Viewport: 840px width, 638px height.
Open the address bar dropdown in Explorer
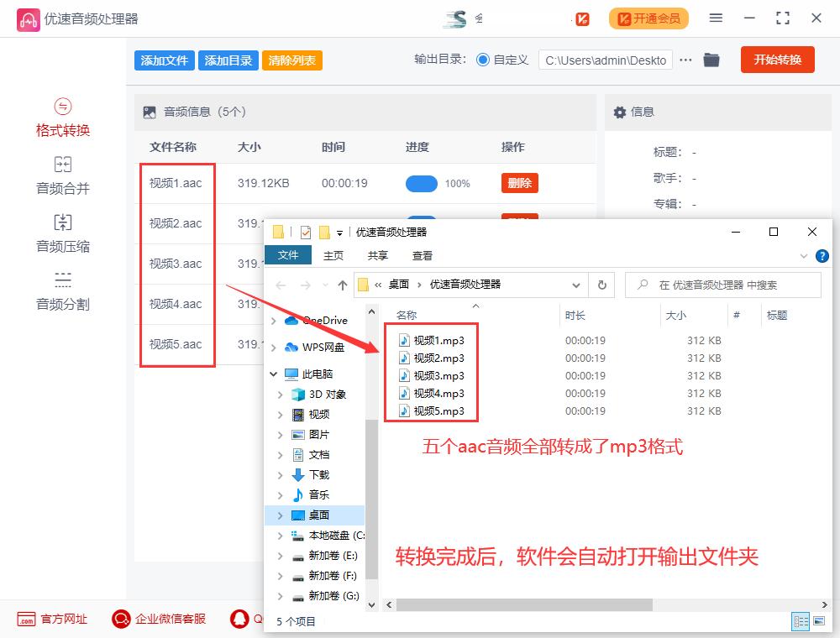pyautogui.click(x=576, y=285)
